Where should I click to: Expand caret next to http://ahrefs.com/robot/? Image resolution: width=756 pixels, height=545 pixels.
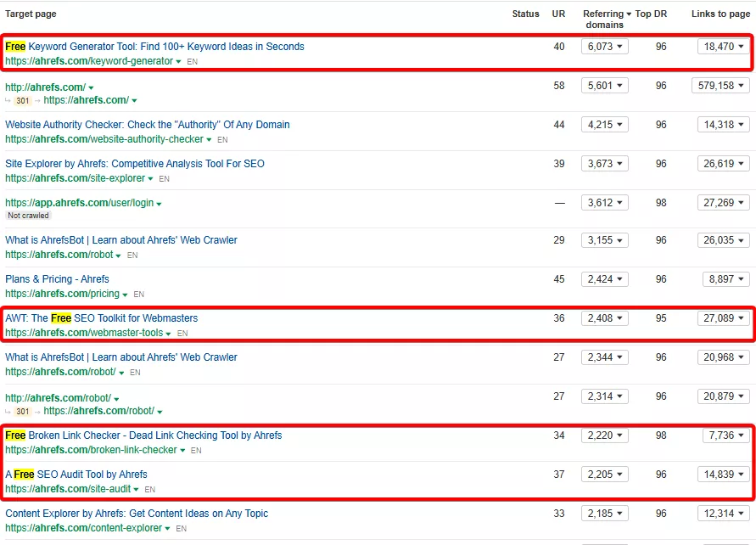117,399
